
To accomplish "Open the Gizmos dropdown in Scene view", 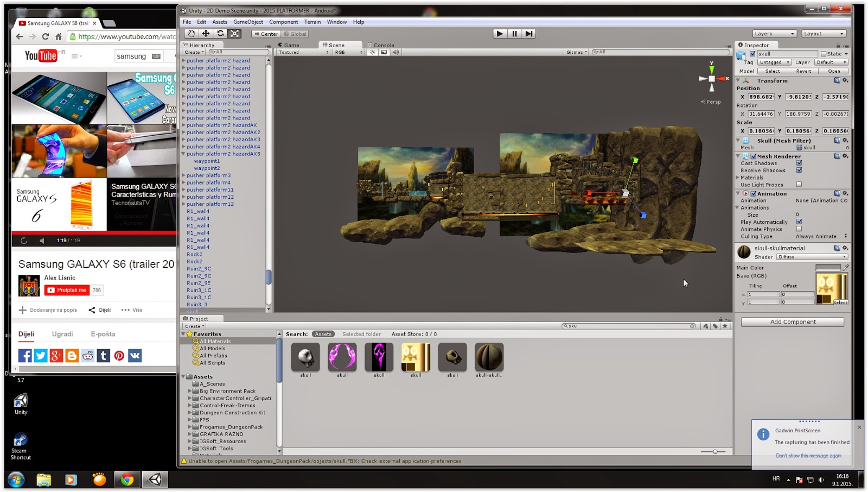I will coord(577,52).
